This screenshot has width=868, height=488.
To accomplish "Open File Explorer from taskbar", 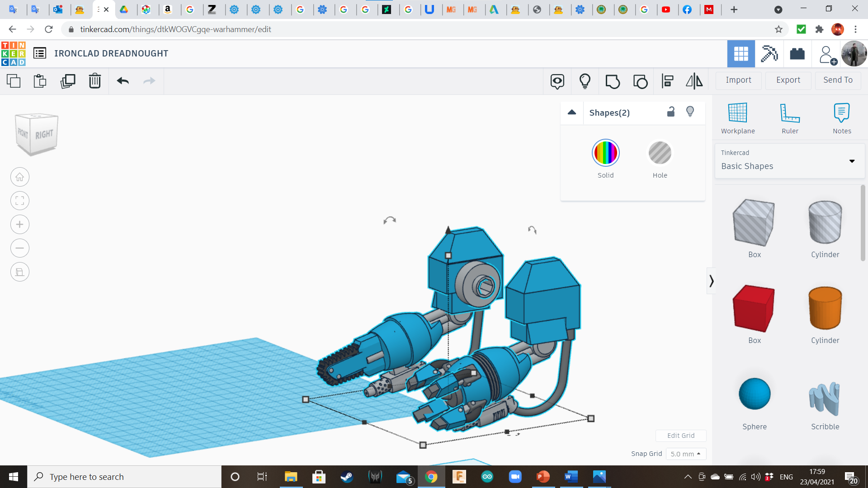I will (x=291, y=477).
